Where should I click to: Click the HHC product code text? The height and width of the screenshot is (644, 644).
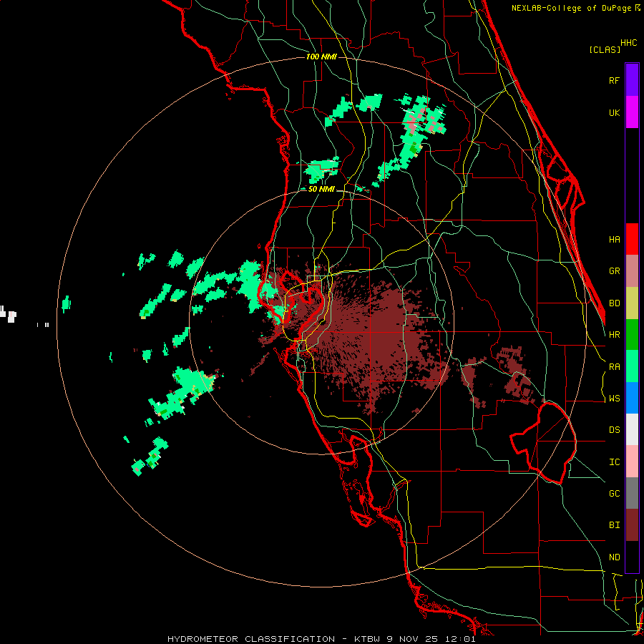point(629,43)
